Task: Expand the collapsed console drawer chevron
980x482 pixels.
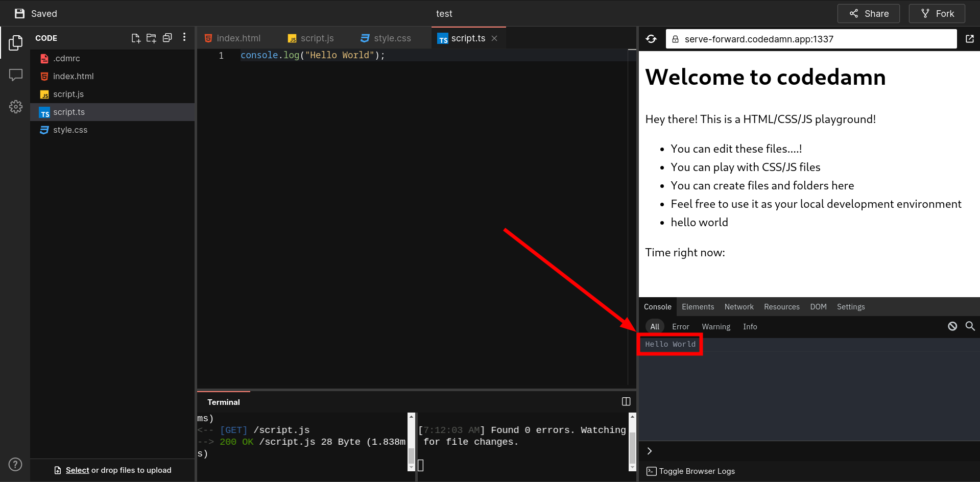Action: tap(649, 451)
